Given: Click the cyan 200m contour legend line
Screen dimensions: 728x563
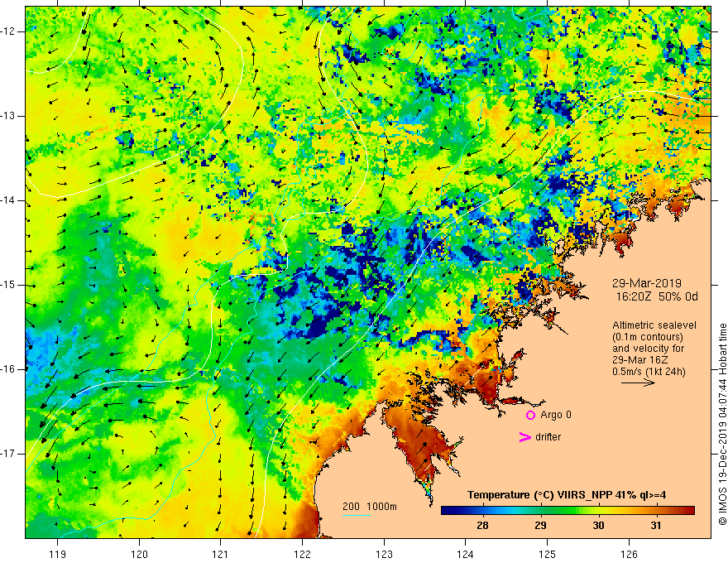Looking at the screenshot, I should (356, 515).
